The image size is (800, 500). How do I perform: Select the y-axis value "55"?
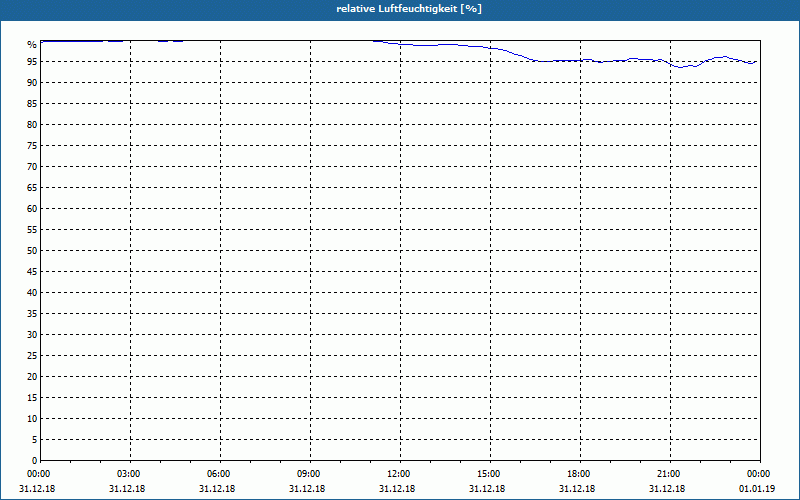click(32, 230)
